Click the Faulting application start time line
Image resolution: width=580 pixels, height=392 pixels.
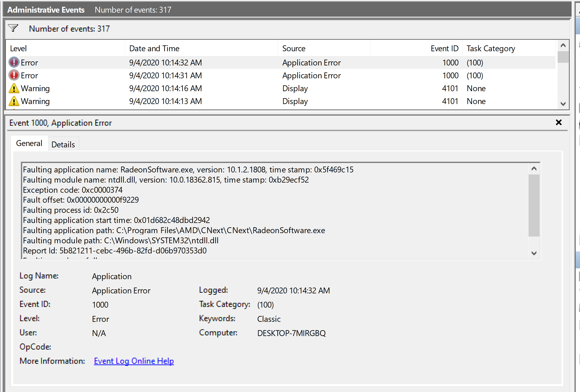116,220
